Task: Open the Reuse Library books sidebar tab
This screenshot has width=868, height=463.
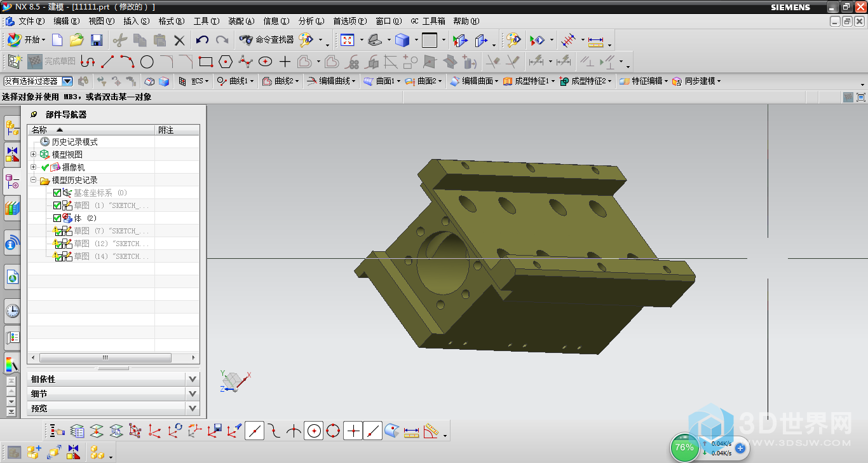Action: click(12, 207)
